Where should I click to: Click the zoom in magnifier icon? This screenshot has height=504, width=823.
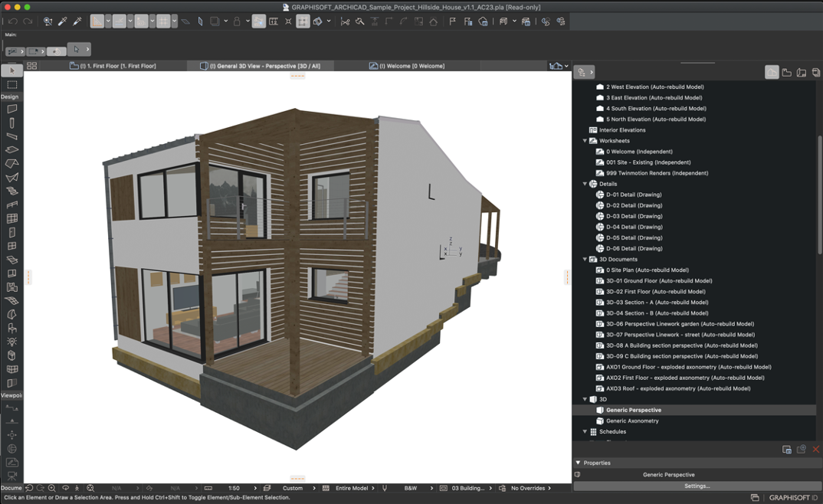(52, 488)
